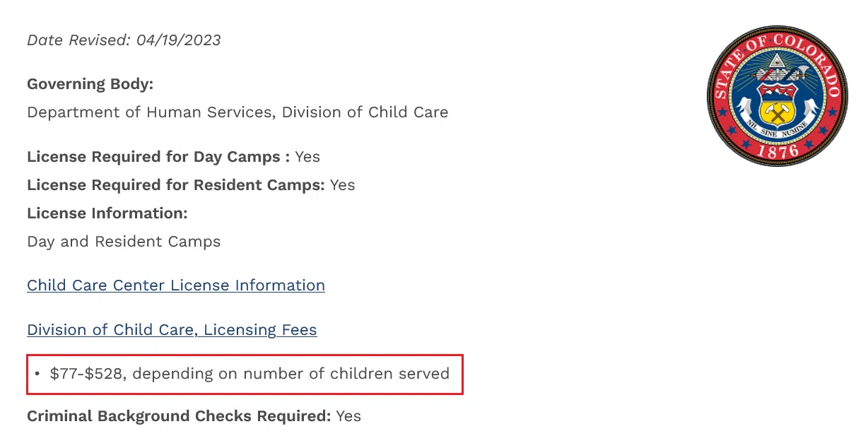This screenshot has height=436, width=868.
Task: Click the $77-$528 fee bullet text
Action: [250, 374]
